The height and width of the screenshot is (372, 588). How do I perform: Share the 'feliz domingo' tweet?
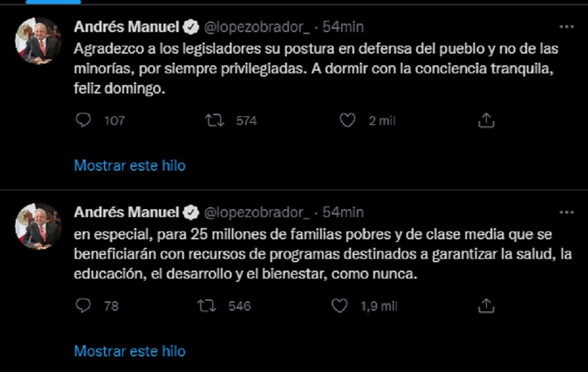485,120
